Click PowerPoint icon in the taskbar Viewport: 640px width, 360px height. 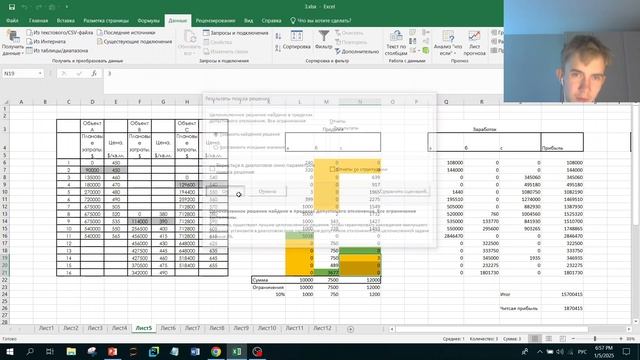(x=113, y=351)
